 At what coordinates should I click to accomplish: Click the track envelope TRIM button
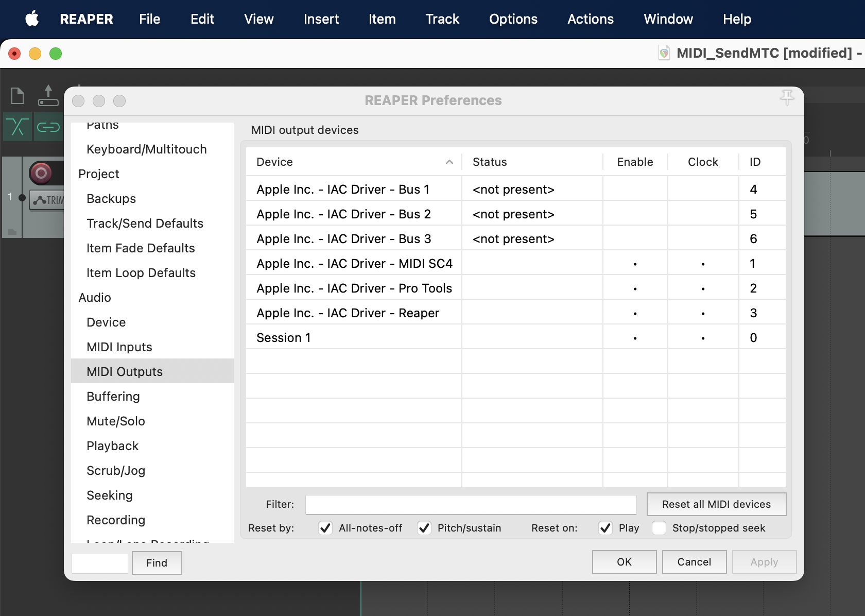48,200
